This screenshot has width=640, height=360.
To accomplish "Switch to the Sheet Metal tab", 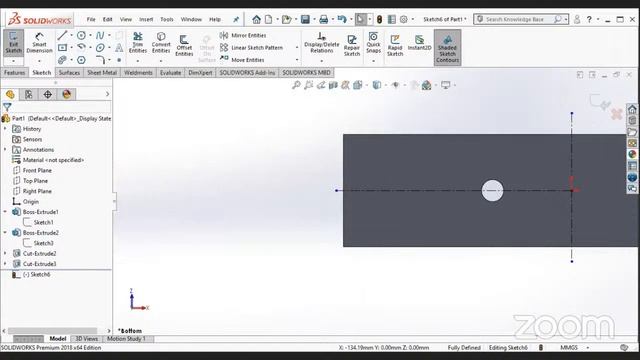I will (x=102, y=73).
